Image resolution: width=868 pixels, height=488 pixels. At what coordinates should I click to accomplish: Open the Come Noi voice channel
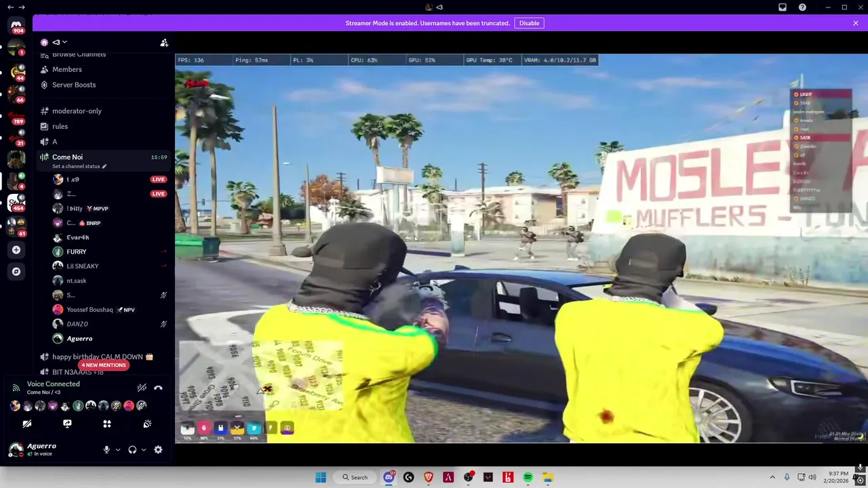coord(67,157)
